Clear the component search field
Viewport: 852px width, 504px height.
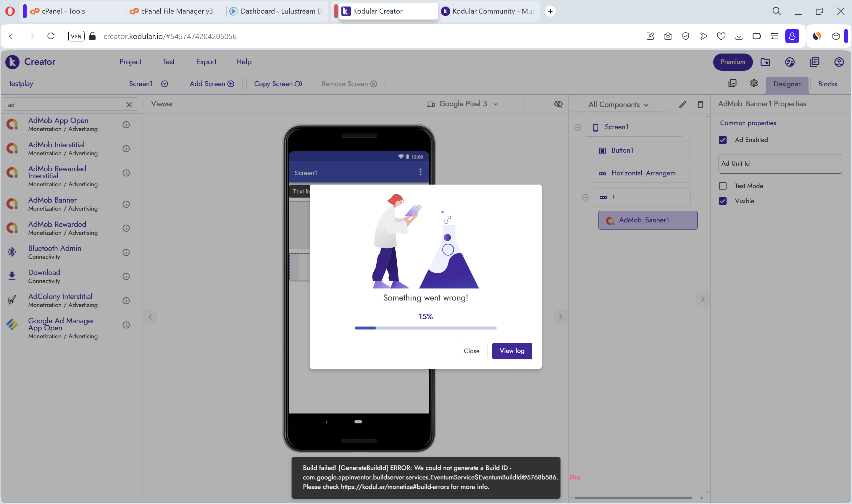(129, 105)
